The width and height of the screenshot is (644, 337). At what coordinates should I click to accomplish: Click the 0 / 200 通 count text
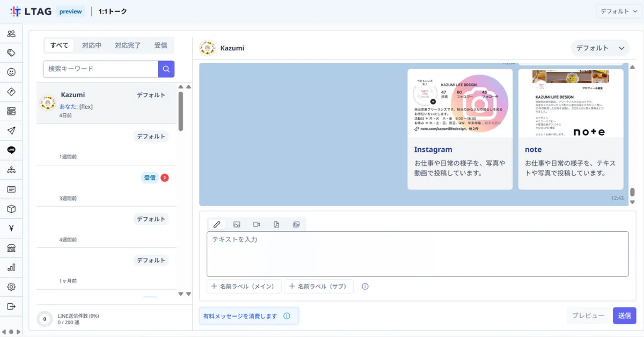69,323
